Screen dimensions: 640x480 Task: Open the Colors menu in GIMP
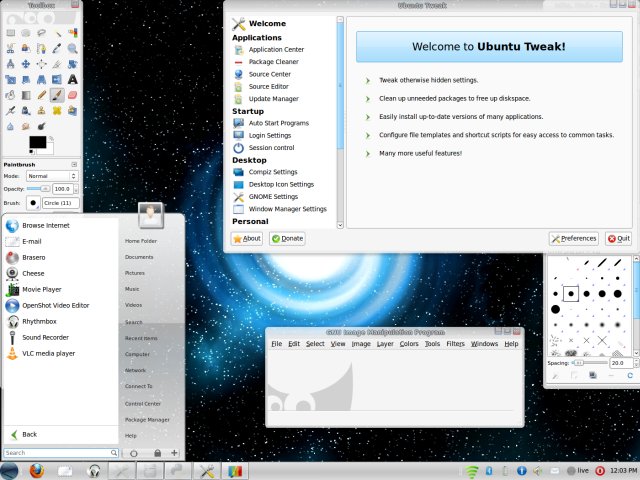(x=409, y=344)
